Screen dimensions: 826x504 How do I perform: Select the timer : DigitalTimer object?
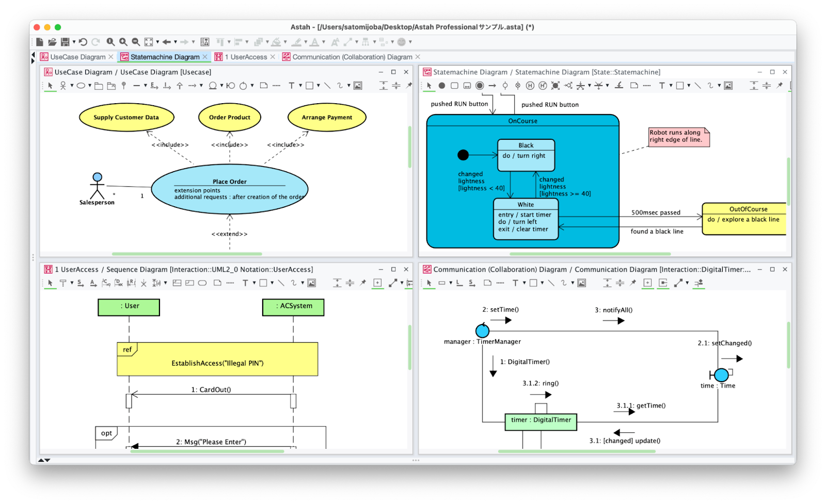(541, 421)
